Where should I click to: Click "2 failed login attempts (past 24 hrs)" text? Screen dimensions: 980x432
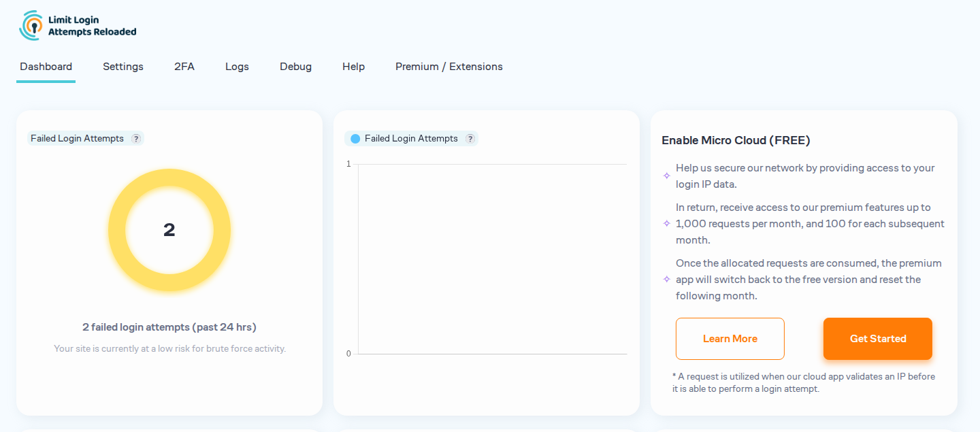(x=169, y=327)
